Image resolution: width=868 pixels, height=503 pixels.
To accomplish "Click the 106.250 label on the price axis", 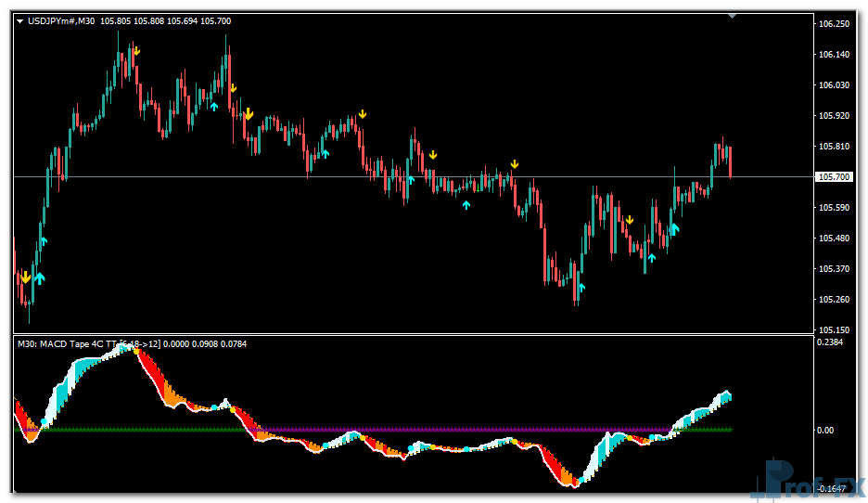I will (834, 24).
